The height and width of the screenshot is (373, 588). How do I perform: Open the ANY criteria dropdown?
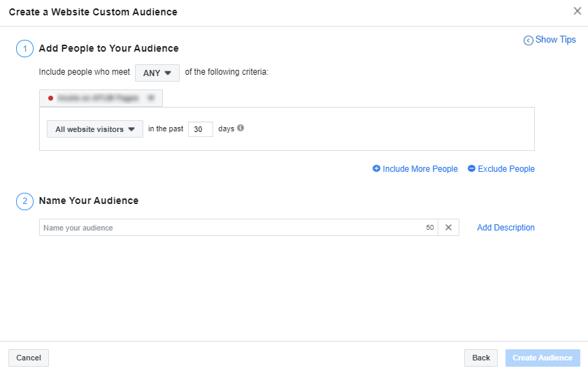tap(157, 73)
